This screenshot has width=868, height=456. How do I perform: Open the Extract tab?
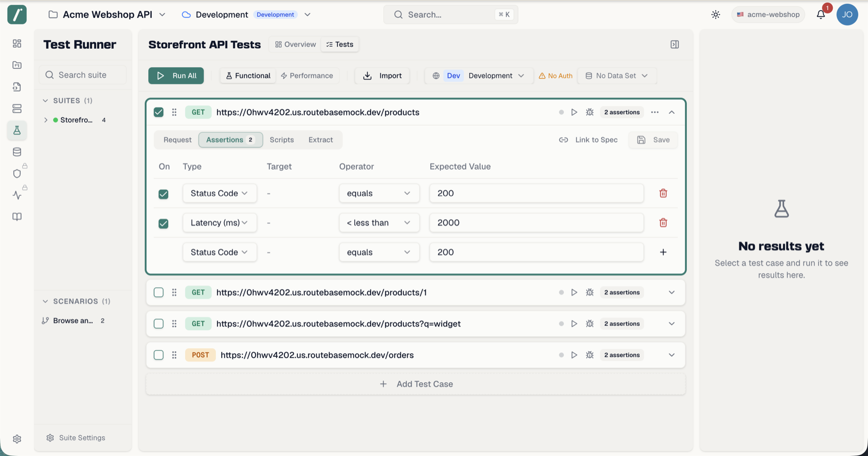click(321, 140)
